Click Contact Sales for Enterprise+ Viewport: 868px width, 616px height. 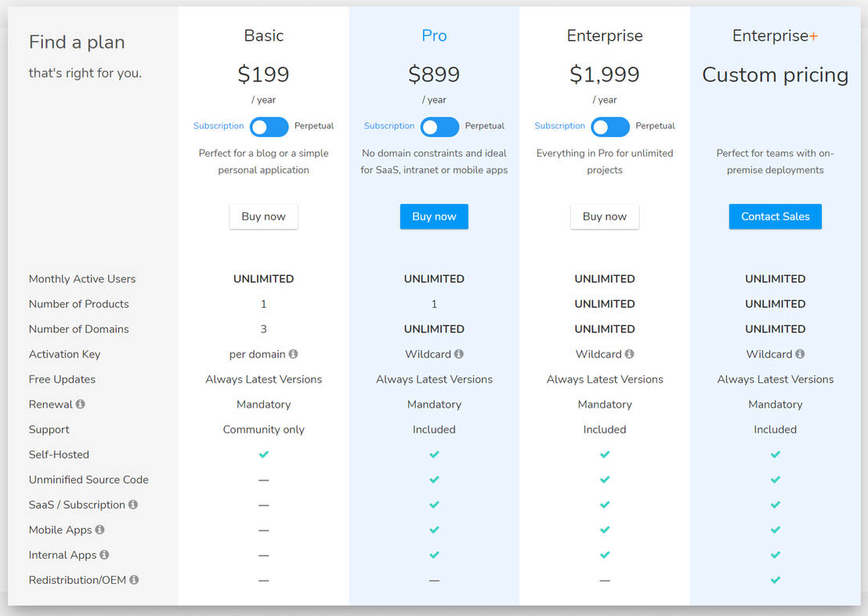coord(775,216)
